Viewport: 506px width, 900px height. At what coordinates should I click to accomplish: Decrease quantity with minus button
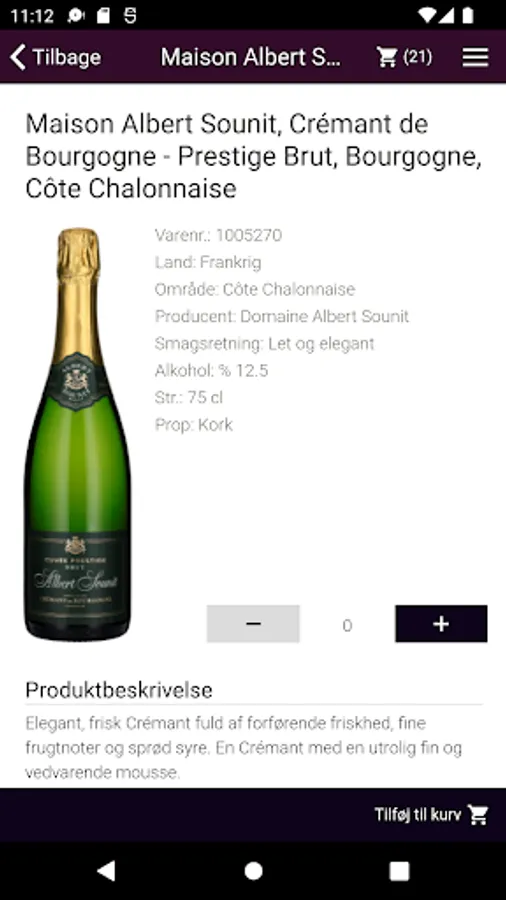click(253, 624)
